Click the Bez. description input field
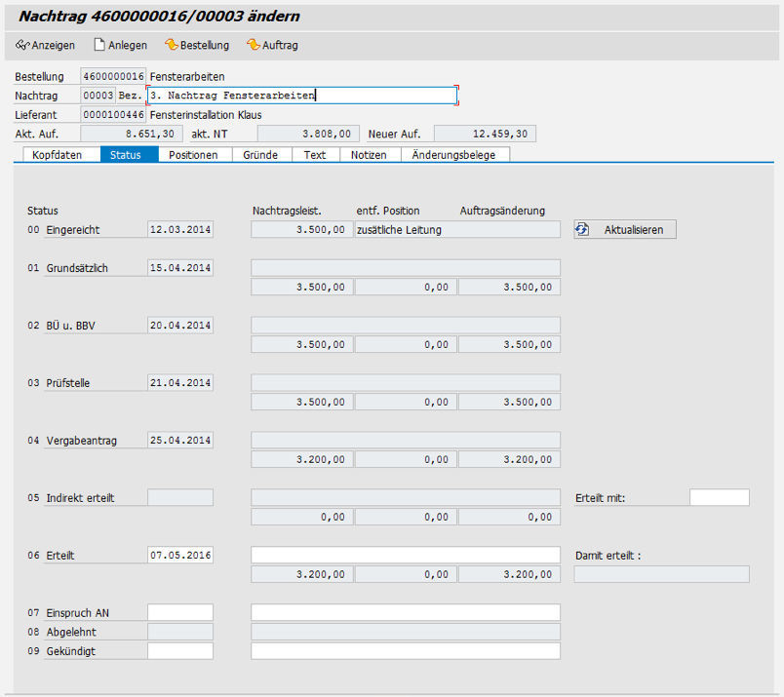Screen dimensions: 784x697 click(301, 96)
